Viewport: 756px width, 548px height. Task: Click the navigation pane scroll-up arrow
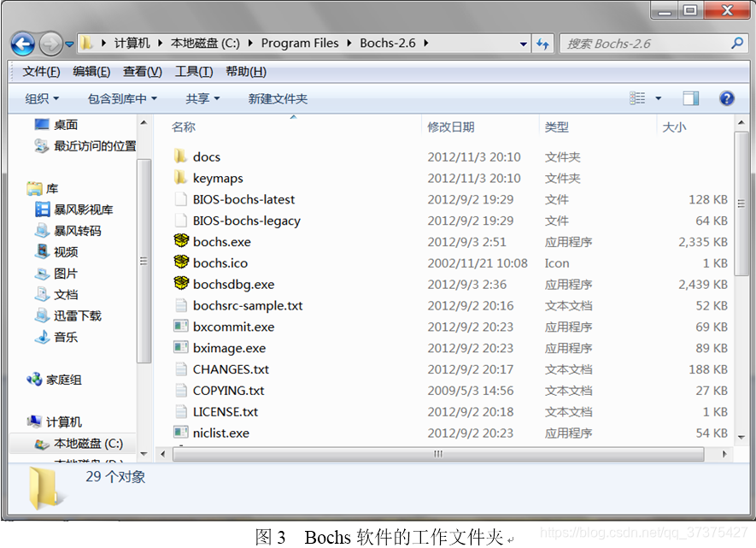[x=144, y=122]
